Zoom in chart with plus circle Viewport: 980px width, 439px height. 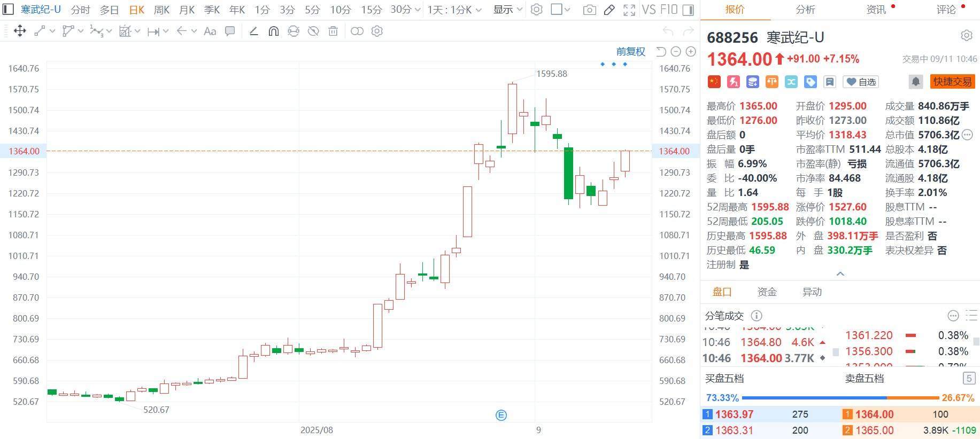pos(691,51)
